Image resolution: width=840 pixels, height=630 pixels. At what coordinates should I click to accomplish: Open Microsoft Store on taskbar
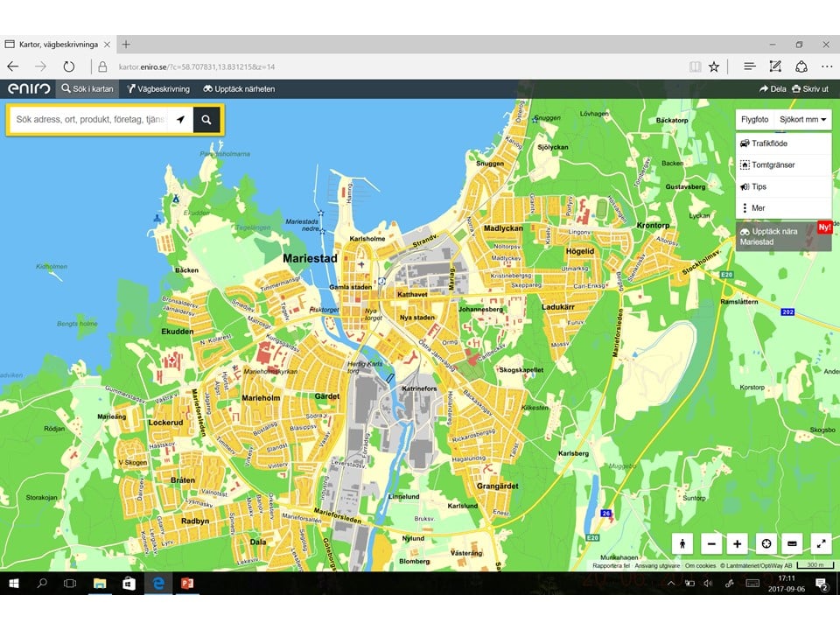(129, 584)
